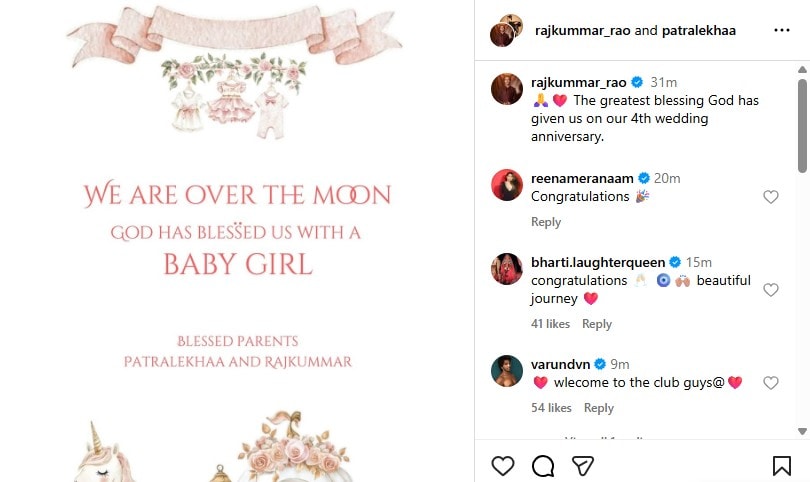
Task: Open the post authors' profile picture in the header
Action: click(507, 30)
